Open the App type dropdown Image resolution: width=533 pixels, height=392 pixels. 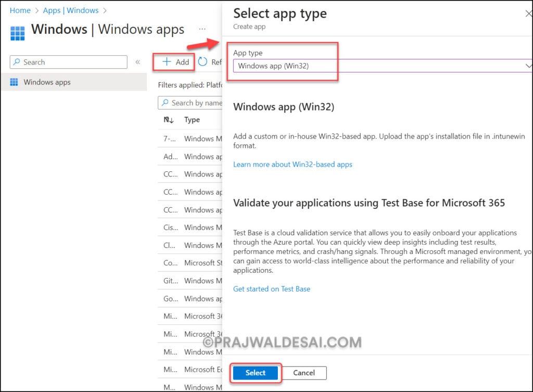point(383,66)
